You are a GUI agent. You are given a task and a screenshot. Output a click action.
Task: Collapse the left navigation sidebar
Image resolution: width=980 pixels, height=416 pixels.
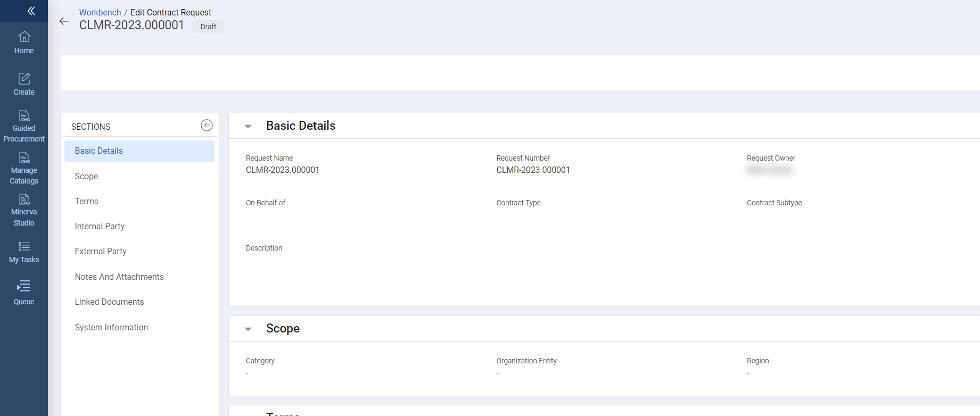click(31, 11)
